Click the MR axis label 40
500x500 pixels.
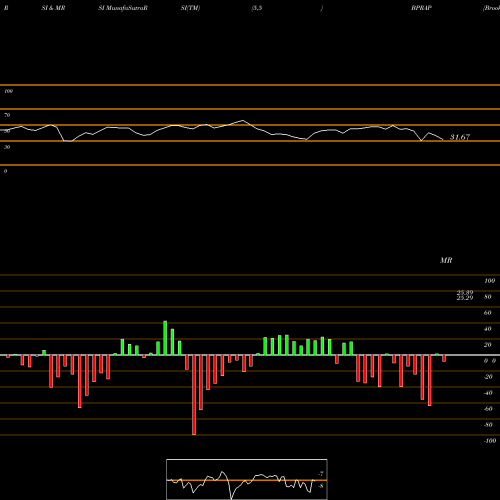pos(487,329)
